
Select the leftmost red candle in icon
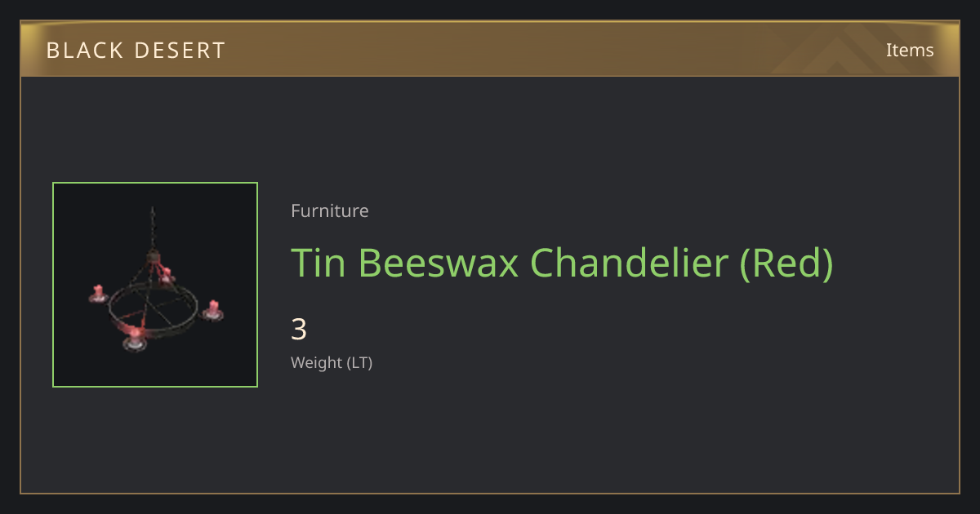tap(98, 294)
